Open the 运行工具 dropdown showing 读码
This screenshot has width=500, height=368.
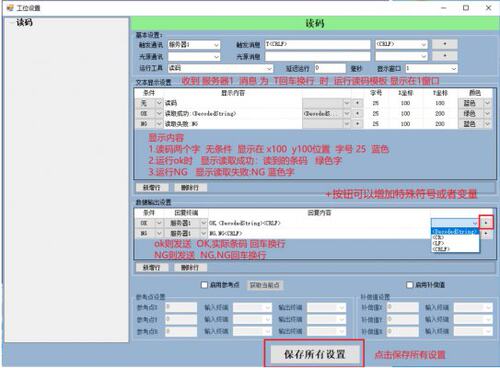point(220,68)
